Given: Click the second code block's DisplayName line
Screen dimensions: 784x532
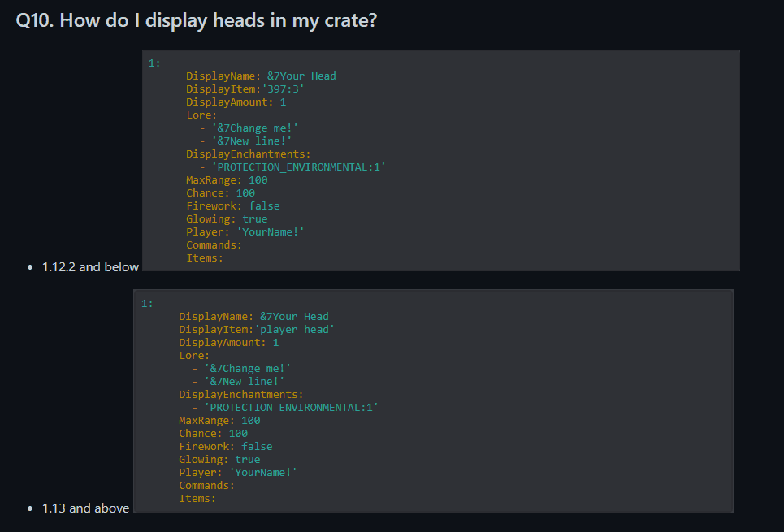Looking at the screenshot, I should click(x=253, y=317).
